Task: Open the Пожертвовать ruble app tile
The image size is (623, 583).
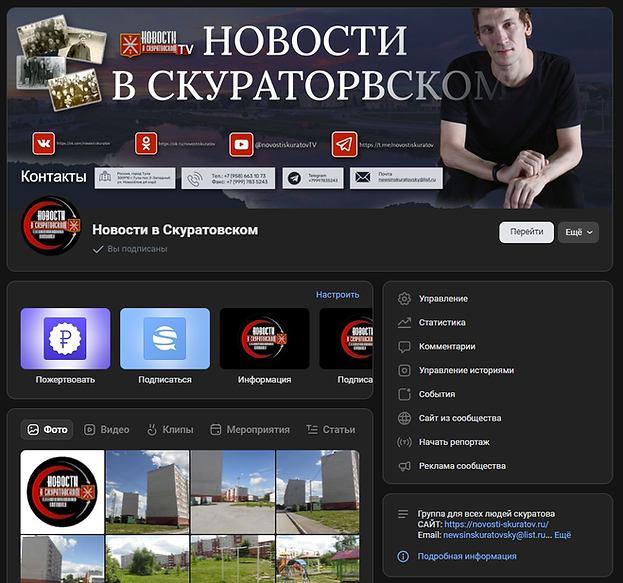Action: point(65,339)
